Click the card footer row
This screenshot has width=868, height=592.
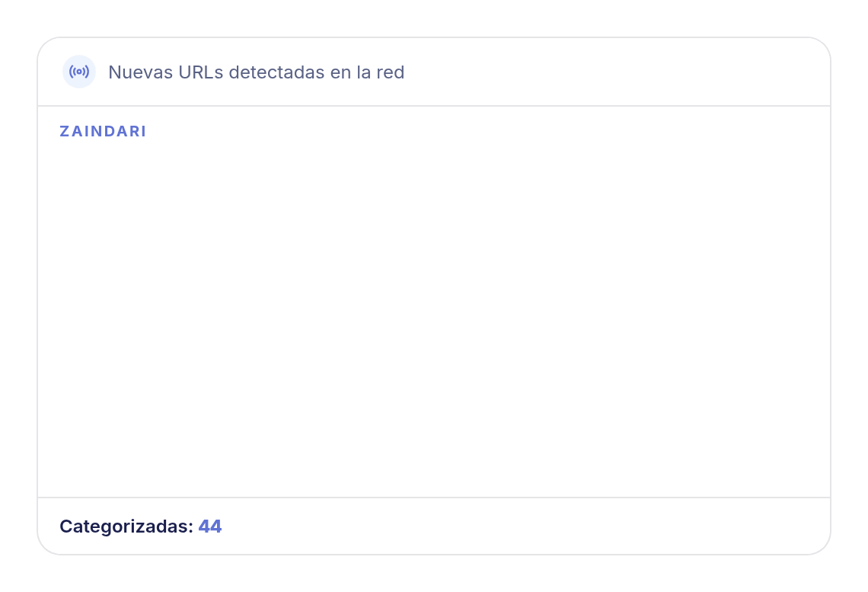click(434, 526)
